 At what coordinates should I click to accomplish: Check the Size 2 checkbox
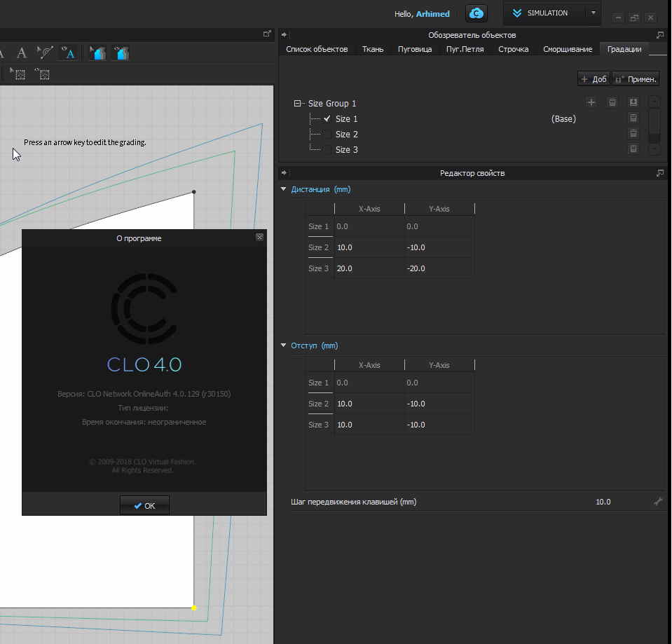(327, 135)
